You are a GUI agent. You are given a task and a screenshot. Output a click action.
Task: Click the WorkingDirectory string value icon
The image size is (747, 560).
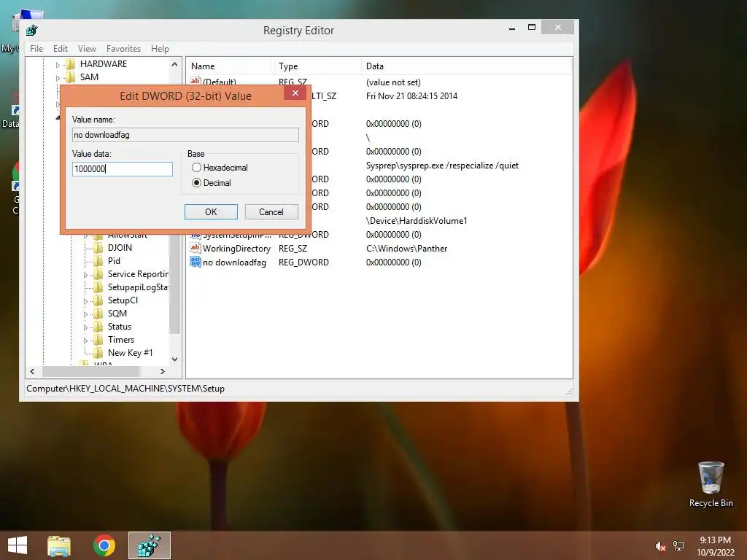(196, 248)
